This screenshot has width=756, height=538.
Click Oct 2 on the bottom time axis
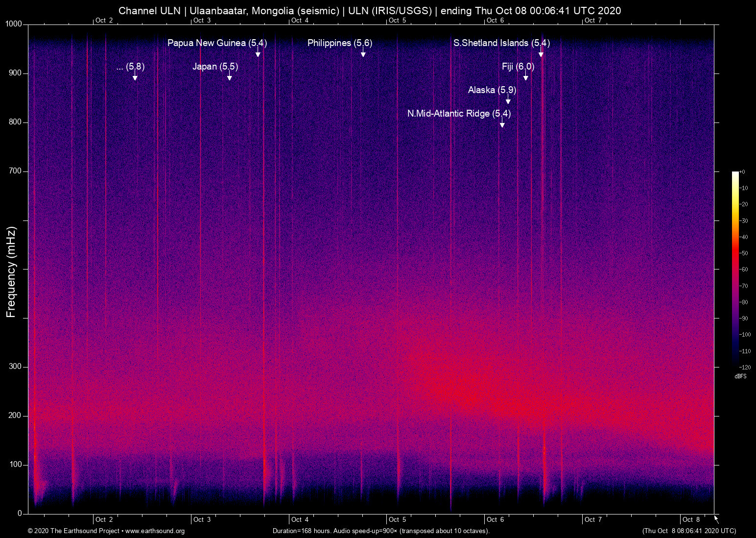(104, 519)
